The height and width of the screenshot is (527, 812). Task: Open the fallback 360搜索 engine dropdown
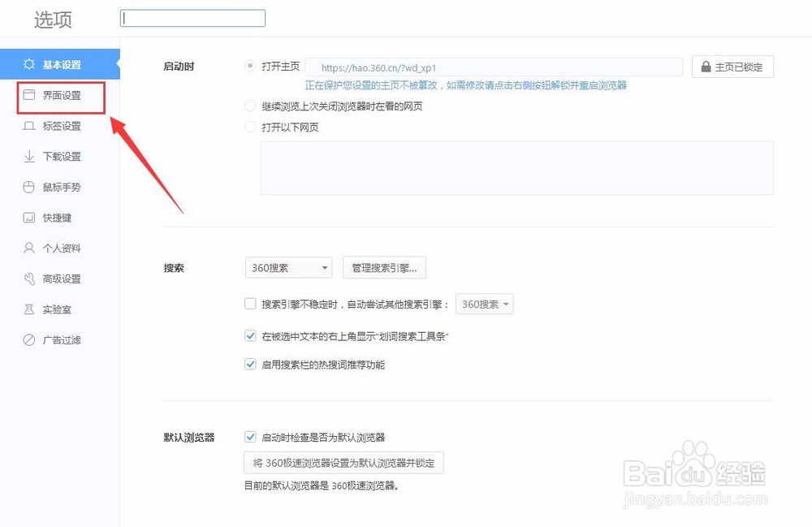click(484, 304)
